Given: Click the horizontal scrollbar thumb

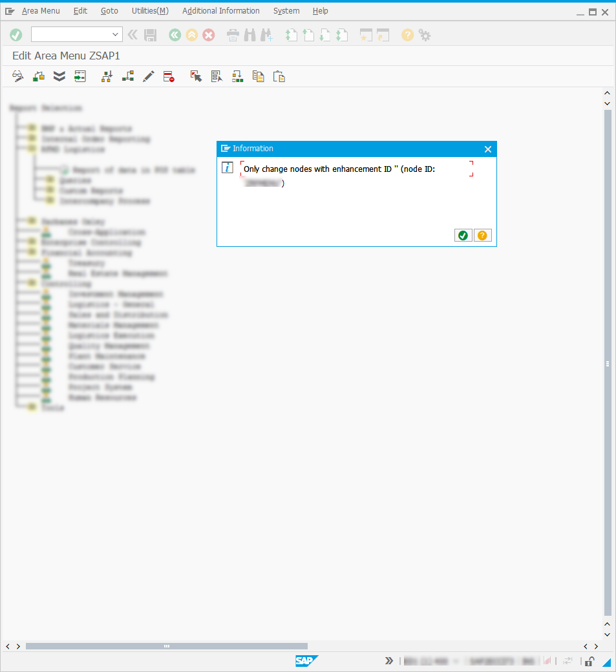Looking at the screenshot, I should point(166,646).
